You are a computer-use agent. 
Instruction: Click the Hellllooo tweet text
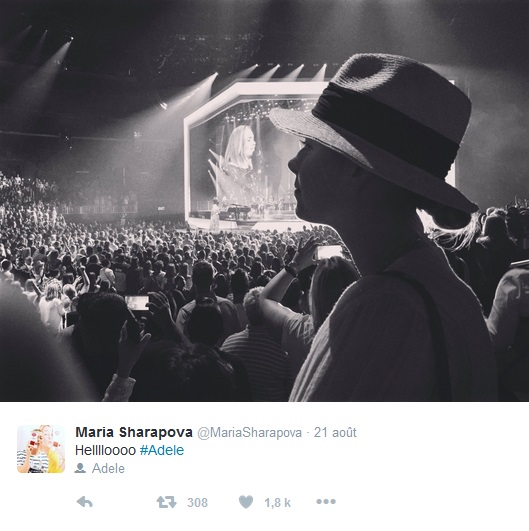point(105,450)
